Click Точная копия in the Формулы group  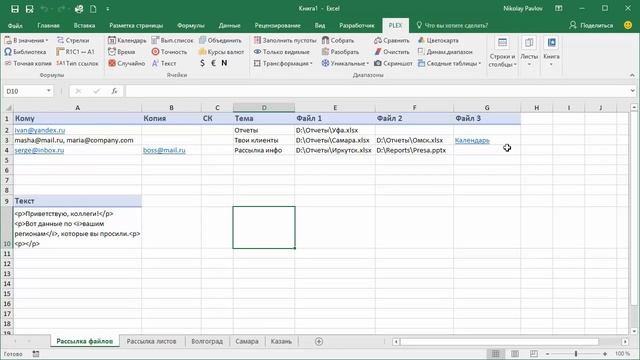[x=28, y=63]
